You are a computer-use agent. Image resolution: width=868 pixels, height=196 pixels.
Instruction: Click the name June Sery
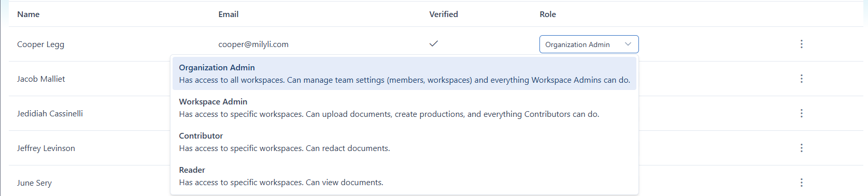[x=34, y=183]
